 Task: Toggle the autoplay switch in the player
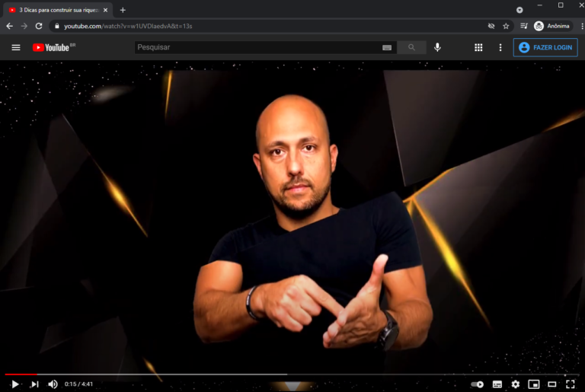477,384
